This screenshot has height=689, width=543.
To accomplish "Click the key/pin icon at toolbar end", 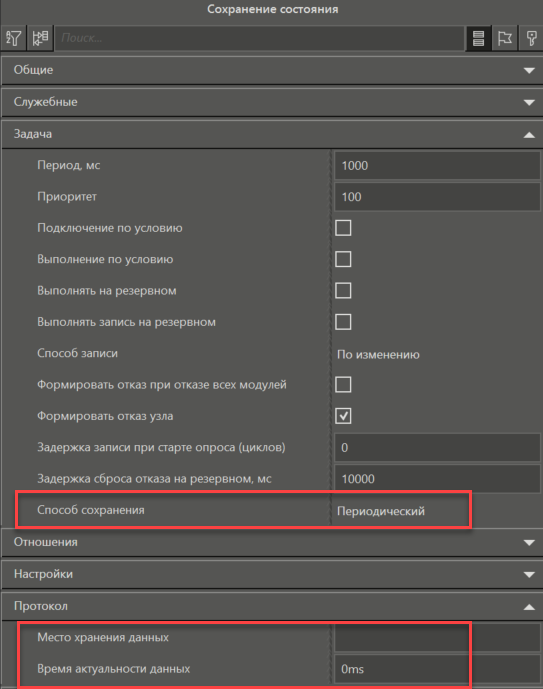I will click(x=531, y=38).
